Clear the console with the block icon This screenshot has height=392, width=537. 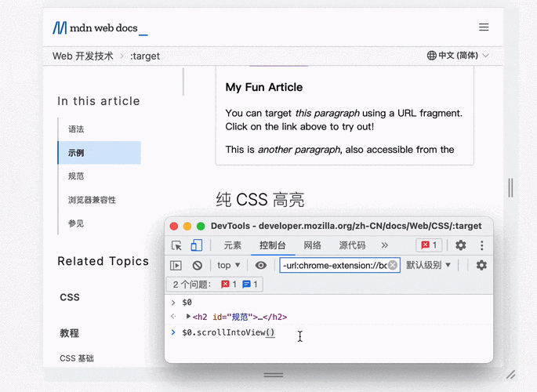(198, 265)
